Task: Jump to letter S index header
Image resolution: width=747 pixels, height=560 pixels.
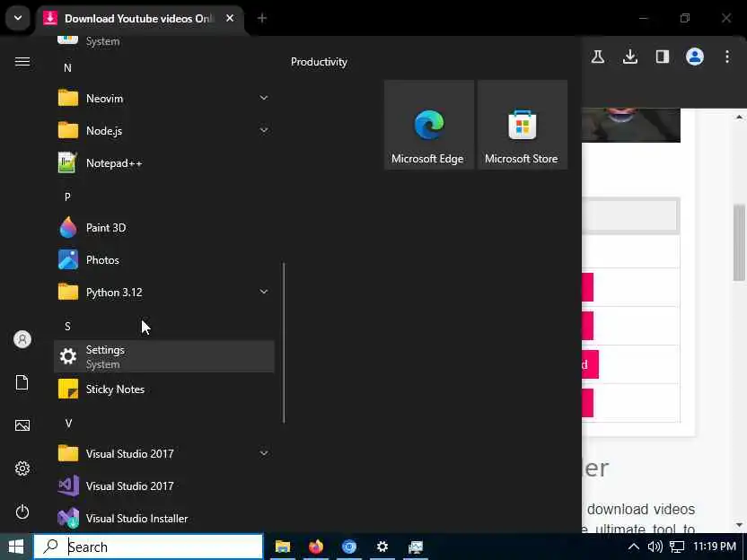Action: tap(67, 326)
